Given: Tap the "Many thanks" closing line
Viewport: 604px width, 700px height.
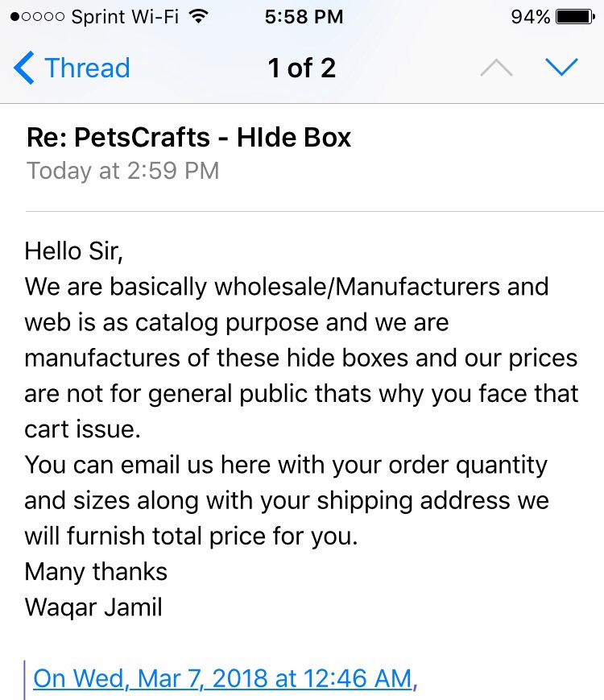Looking at the screenshot, I should (x=96, y=572).
